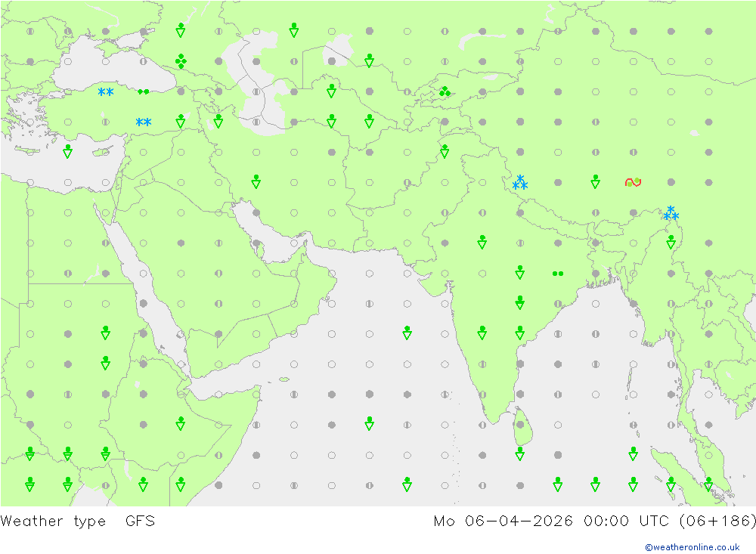Pick the green double-dot rain symbol on Turkey's Black Sea coast
The height and width of the screenshot is (554, 756).
point(143,91)
